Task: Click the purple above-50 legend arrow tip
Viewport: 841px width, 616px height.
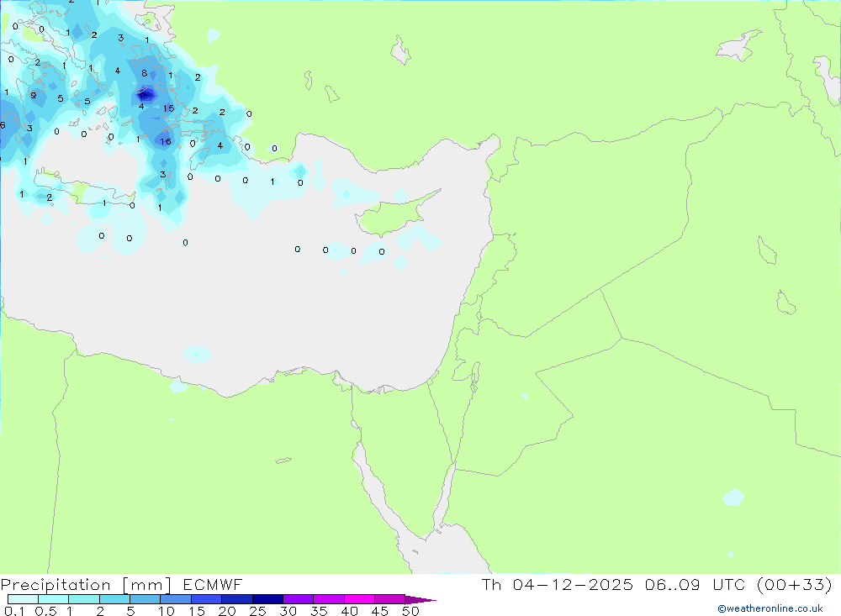Action: (420, 600)
